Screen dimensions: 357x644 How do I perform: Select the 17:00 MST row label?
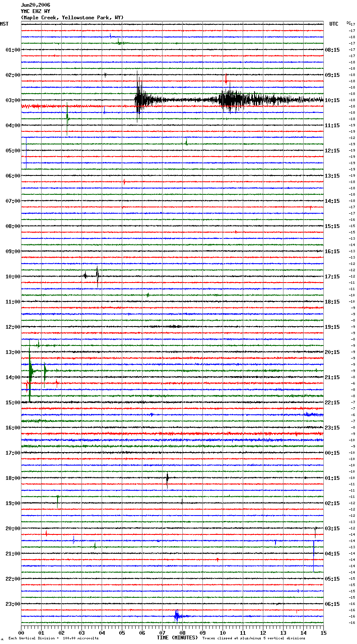13,453
